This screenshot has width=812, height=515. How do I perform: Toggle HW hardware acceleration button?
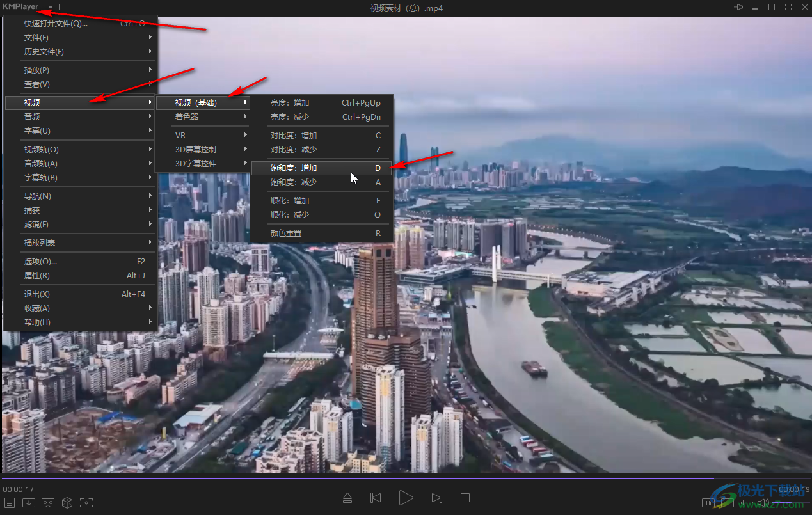point(708,503)
